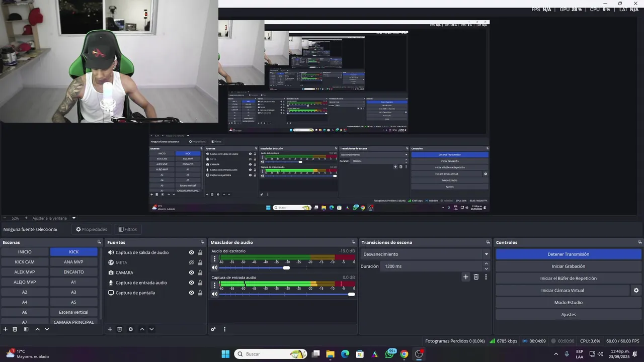Adjust Audio del escritorio volume slider

click(286, 267)
